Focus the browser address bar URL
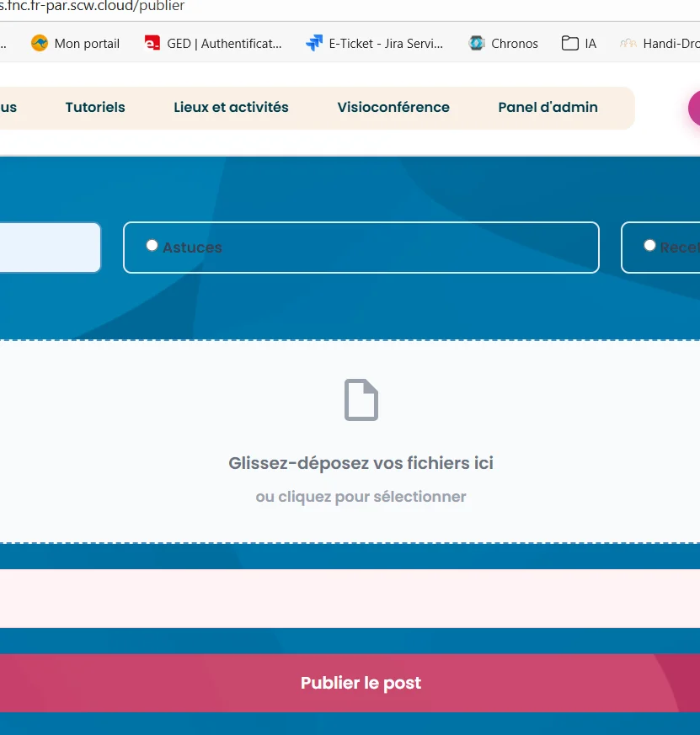This screenshot has width=700, height=735. coord(93,7)
